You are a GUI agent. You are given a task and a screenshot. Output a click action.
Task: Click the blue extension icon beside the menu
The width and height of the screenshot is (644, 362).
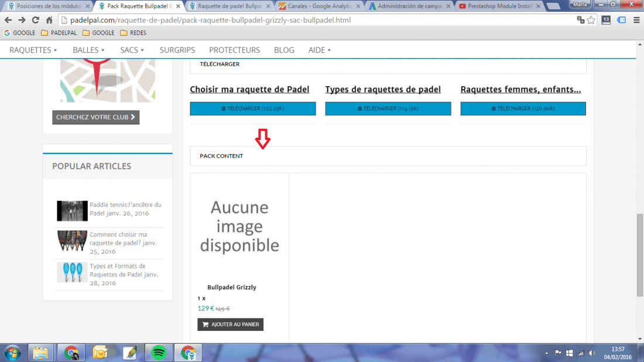point(621,20)
